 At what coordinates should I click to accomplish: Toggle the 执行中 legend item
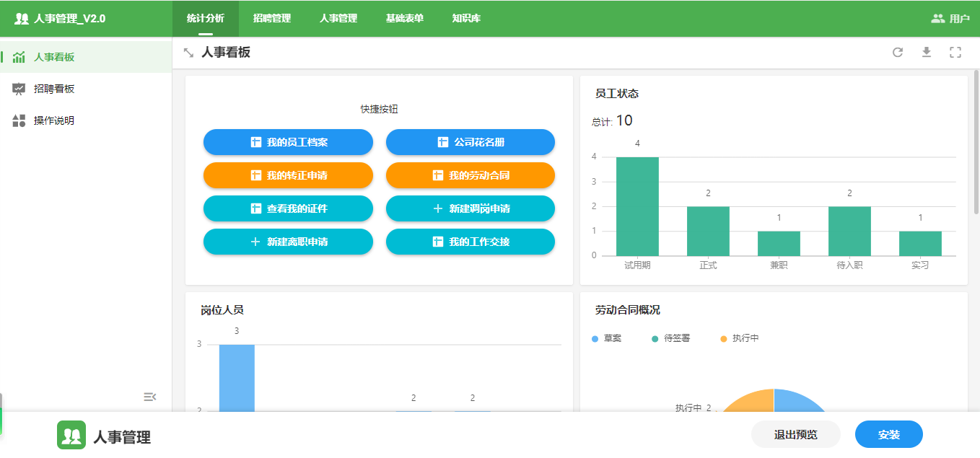click(740, 338)
